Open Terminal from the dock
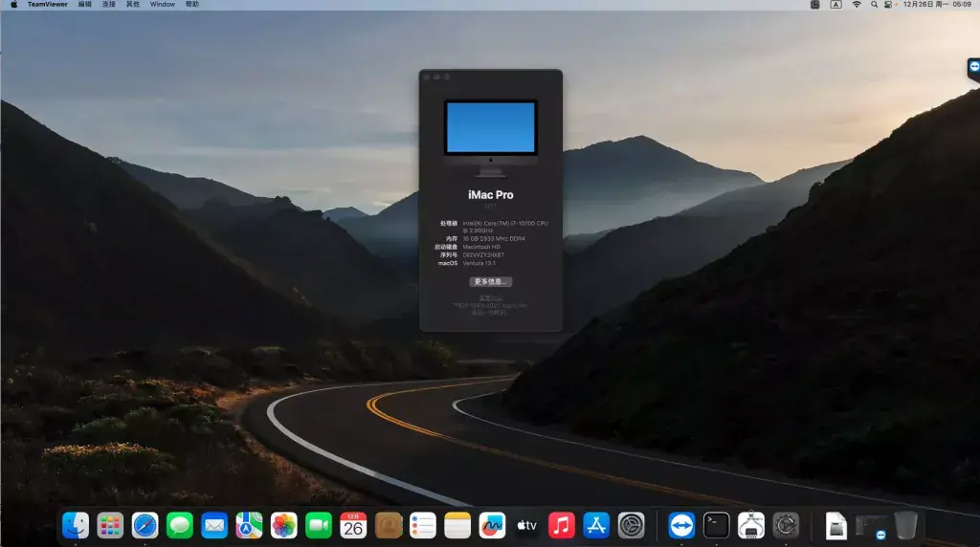Screen dimensions: 980x547 (x=716, y=525)
